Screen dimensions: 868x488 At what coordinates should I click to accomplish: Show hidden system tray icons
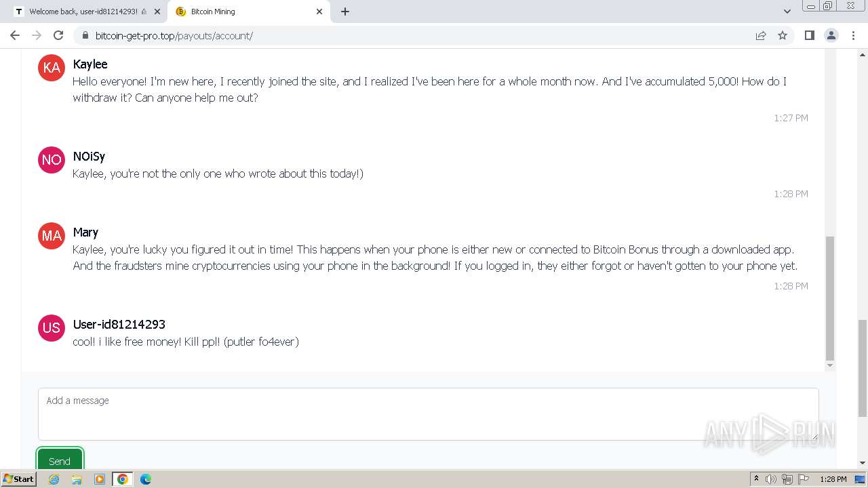756,479
